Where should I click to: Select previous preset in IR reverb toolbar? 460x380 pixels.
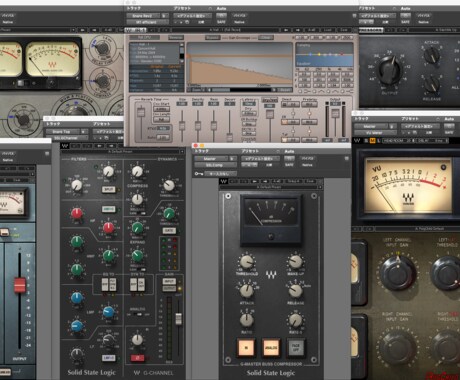tap(286, 30)
